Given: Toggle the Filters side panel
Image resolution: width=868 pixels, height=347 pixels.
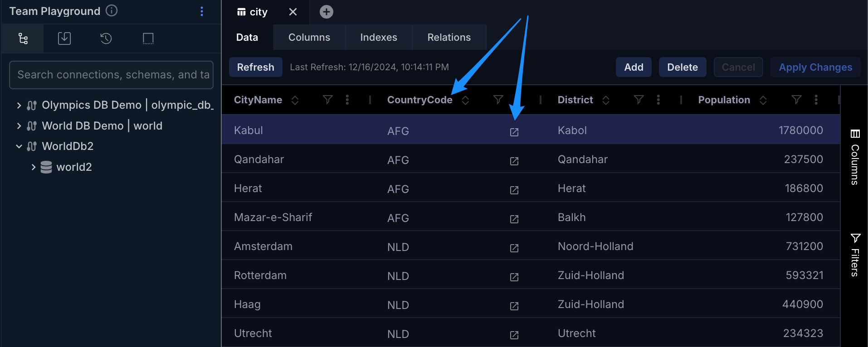Looking at the screenshot, I should click(855, 255).
